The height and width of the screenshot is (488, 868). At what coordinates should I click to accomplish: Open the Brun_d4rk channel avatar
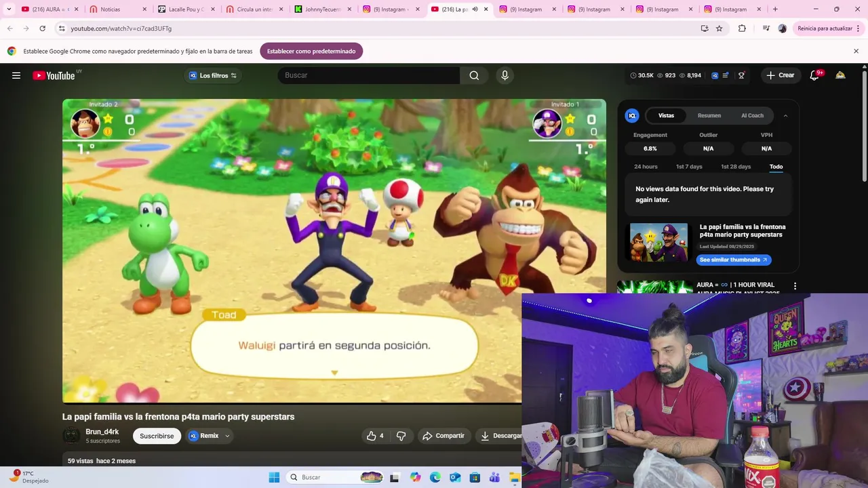click(x=71, y=436)
